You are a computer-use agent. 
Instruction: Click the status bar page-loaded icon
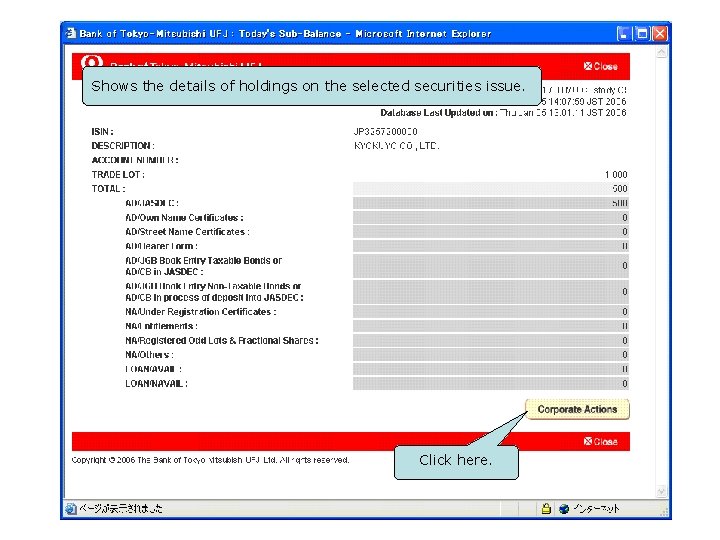tap(71, 508)
